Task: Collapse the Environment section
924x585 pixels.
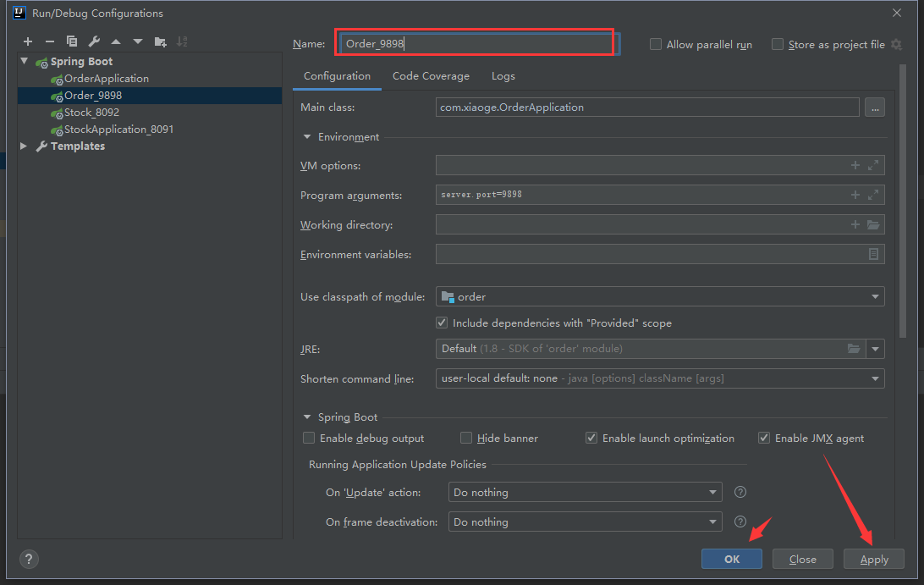Action: click(x=307, y=137)
